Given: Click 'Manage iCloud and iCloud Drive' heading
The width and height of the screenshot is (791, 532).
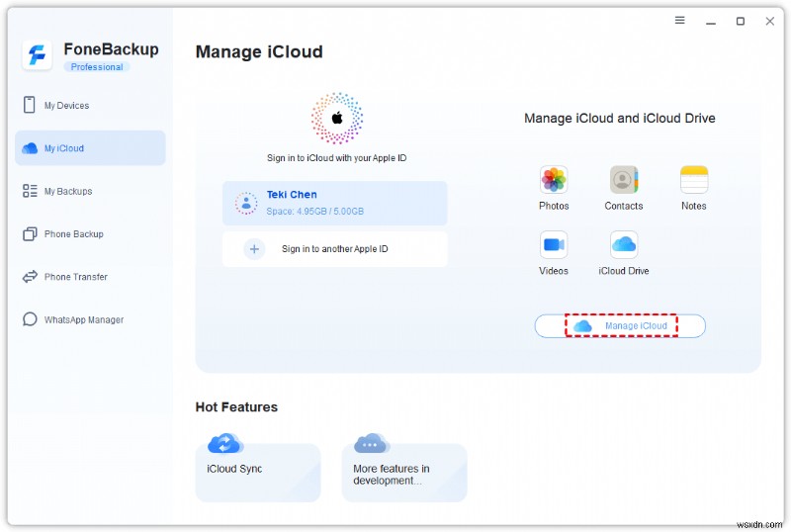Looking at the screenshot, I should (x=620, y=118).
